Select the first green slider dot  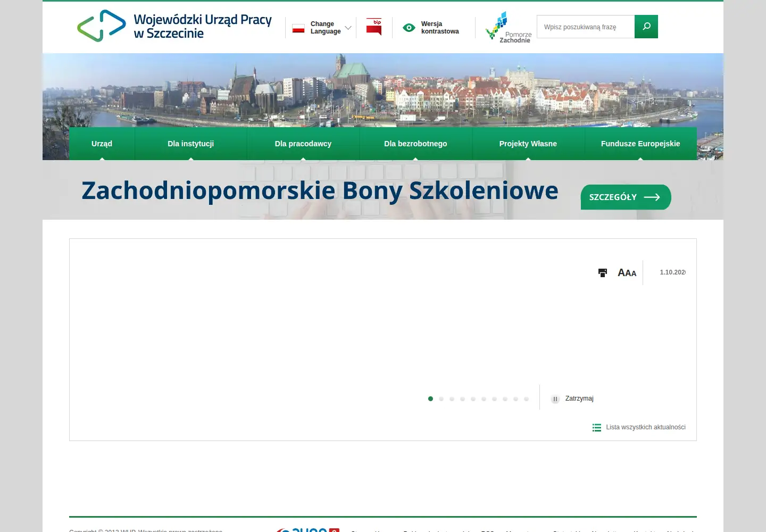pos(430,398)
